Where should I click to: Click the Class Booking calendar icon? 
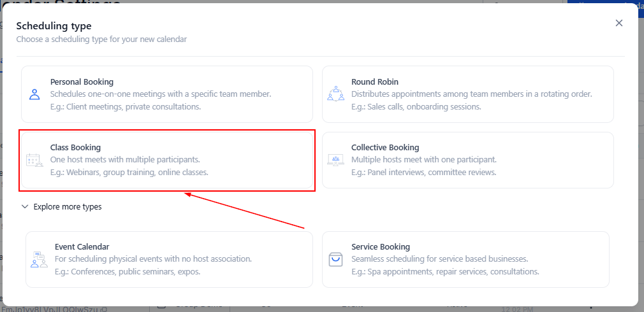[x=34, y=160]
